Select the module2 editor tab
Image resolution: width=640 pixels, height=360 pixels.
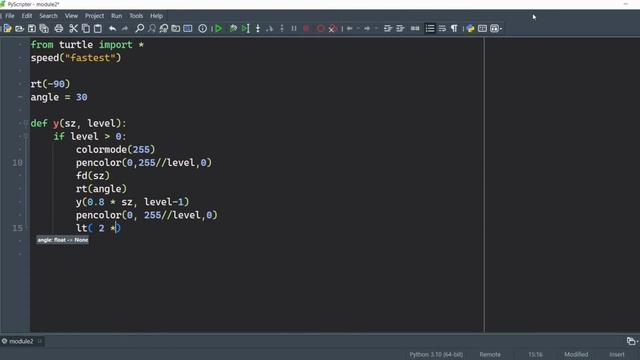pyautogui.click(x=21, y=341)
